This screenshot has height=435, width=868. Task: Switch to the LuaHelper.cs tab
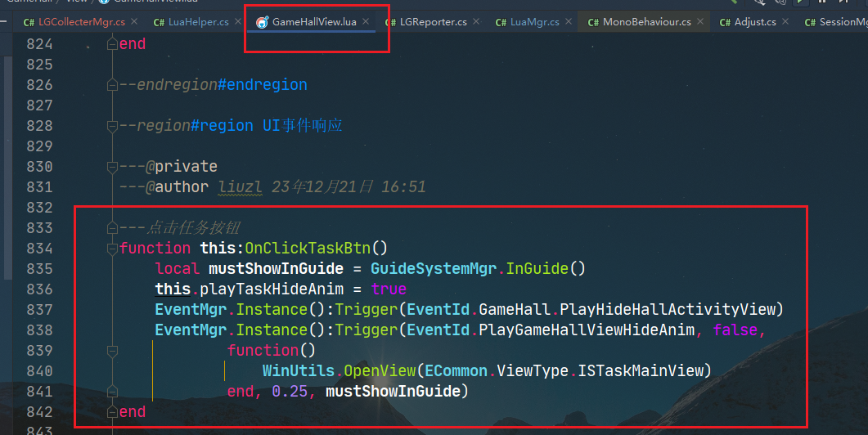tap(198, 22)
